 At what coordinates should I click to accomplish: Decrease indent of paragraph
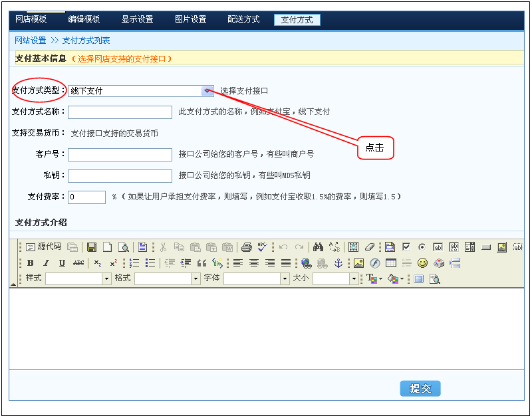click(x=170, y=263)
